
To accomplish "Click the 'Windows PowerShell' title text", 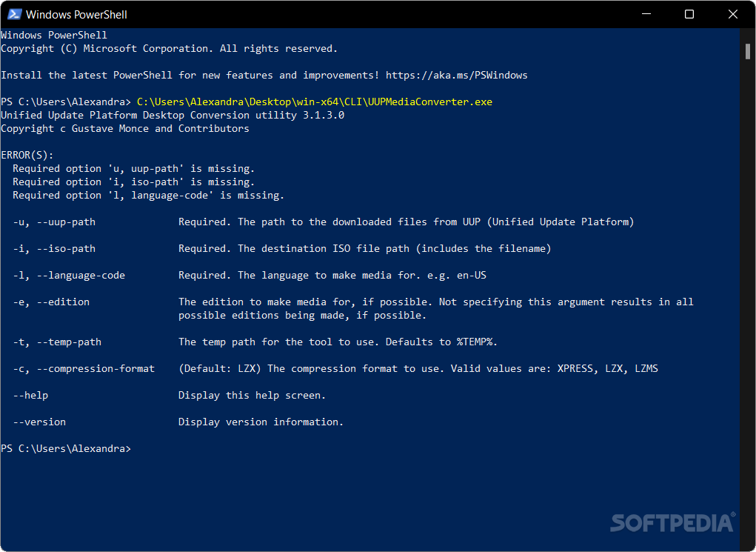I will point(77,15).
